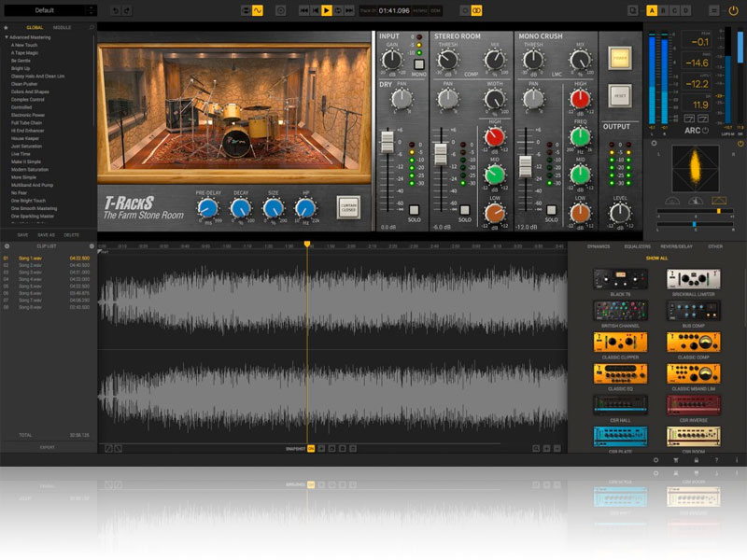Viewport: 747px width, 560px height.
Task: Click the undo arrow icon
Action: pos(114,9)
